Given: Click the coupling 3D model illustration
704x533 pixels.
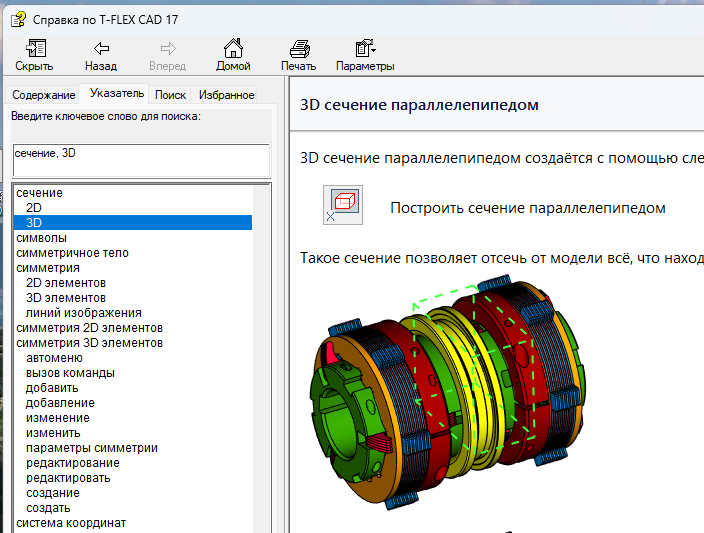Looking at the screenshot, I should (x=450, y=390).
